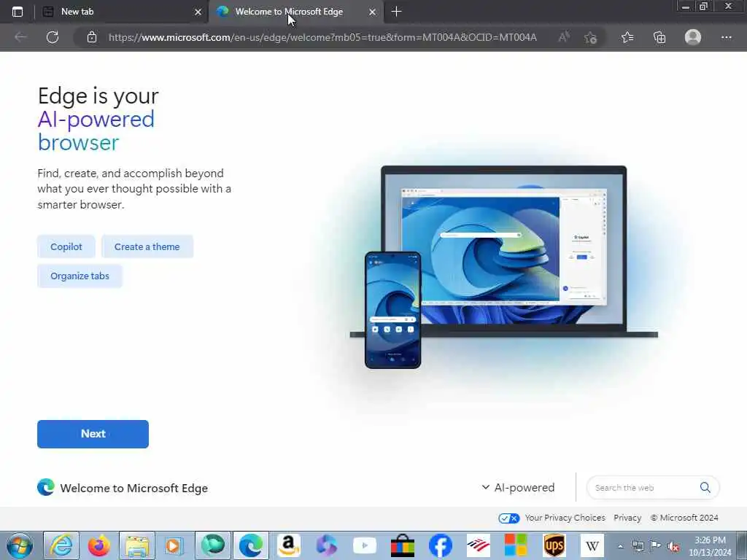Open Settings and more ellipsis menu

(726, 37)
